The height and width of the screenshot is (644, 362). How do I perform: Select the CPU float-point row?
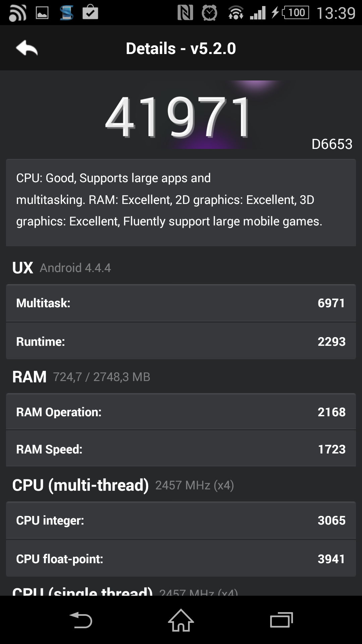coord(181,558)
